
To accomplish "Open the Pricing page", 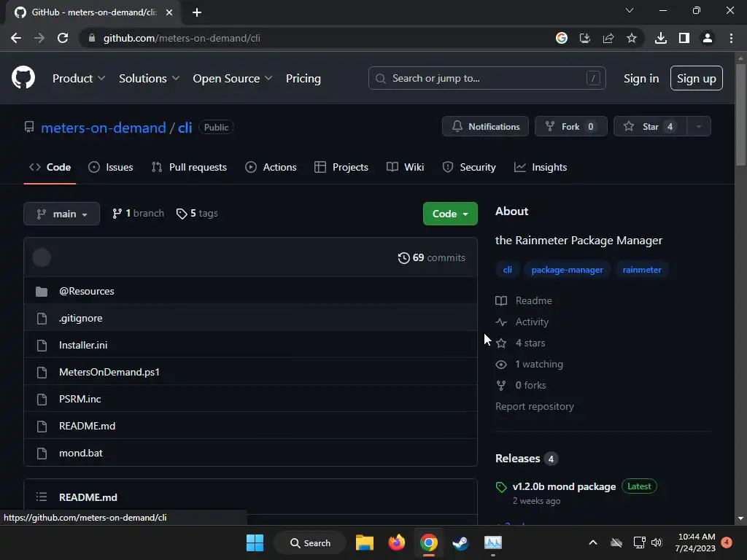I will point(303,78).
